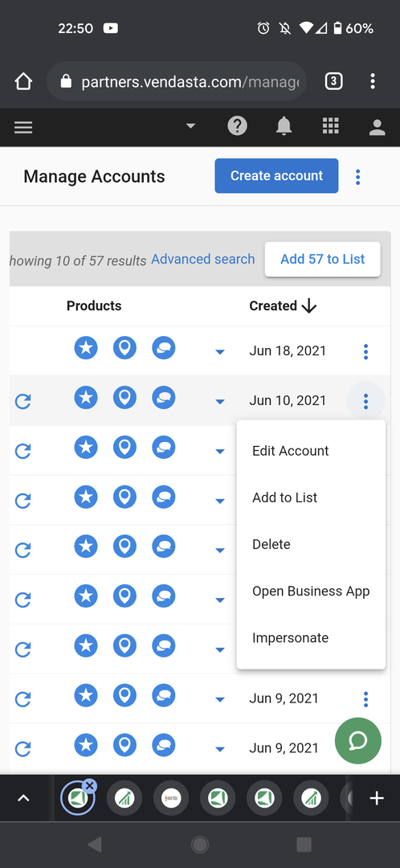The height and width of the screenshot is (868, 400).
Task: Click Add 57 to List button
Action: click(323, 259)
